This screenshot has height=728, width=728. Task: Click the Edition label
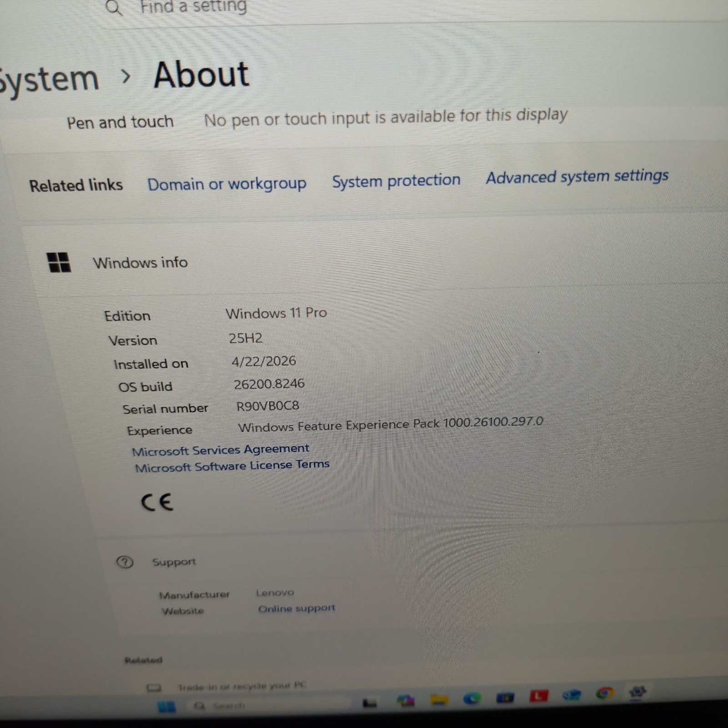[x=127, y=316]
